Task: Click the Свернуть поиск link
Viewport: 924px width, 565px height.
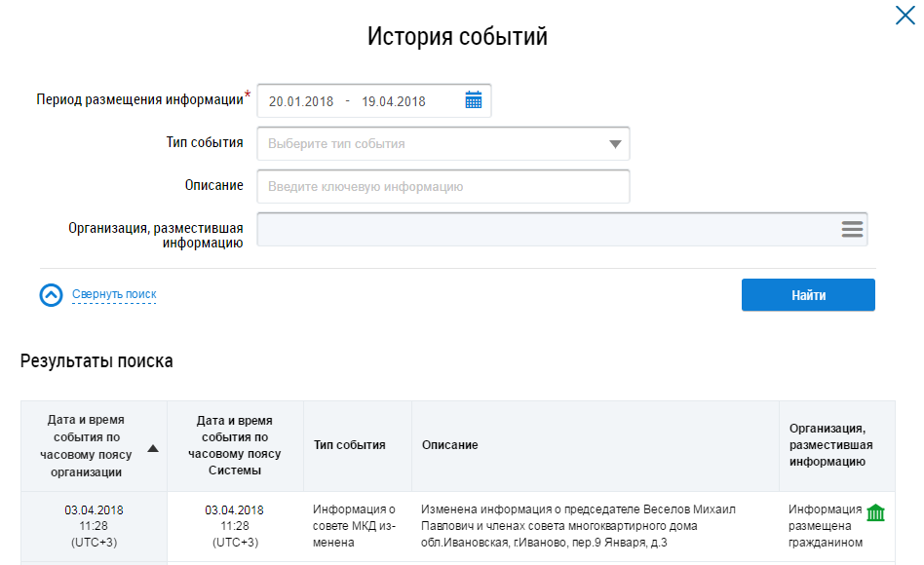Action: tap(114, 294)
